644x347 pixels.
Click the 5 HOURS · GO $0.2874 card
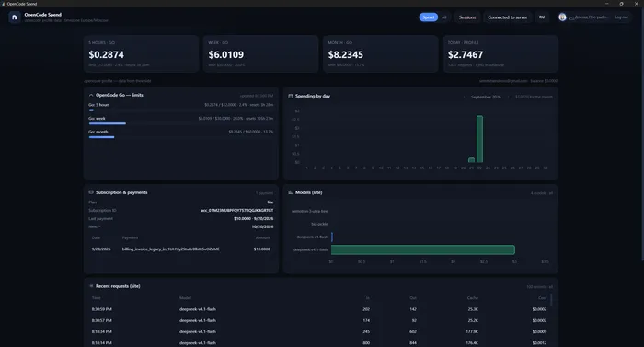pos(141,54)
